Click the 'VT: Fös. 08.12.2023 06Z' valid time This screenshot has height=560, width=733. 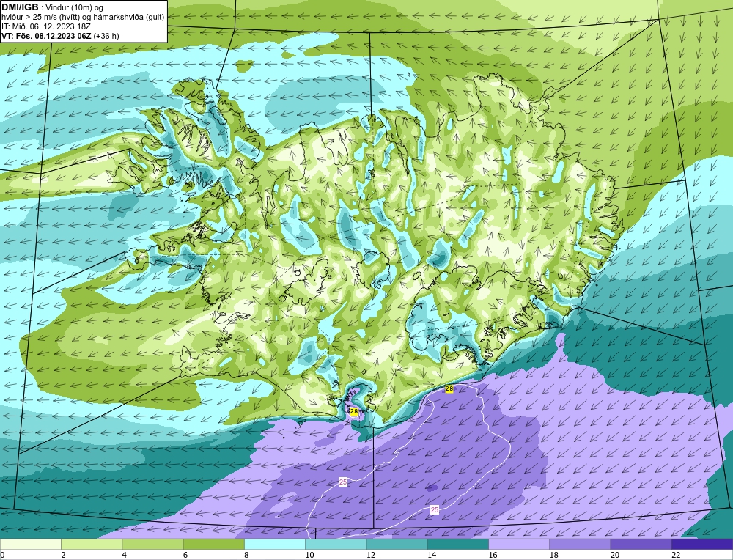click(46, 36)
